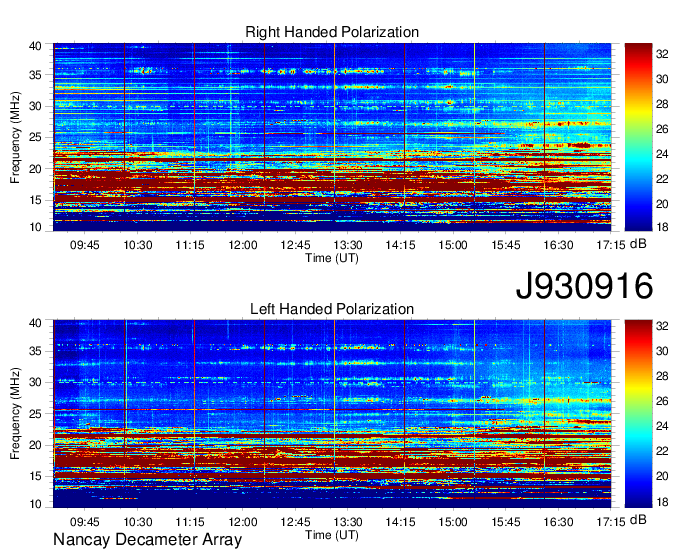
Task: Click 25 MHz tick on Right Handed frequency axis
Action: click(x=35, y=137)
